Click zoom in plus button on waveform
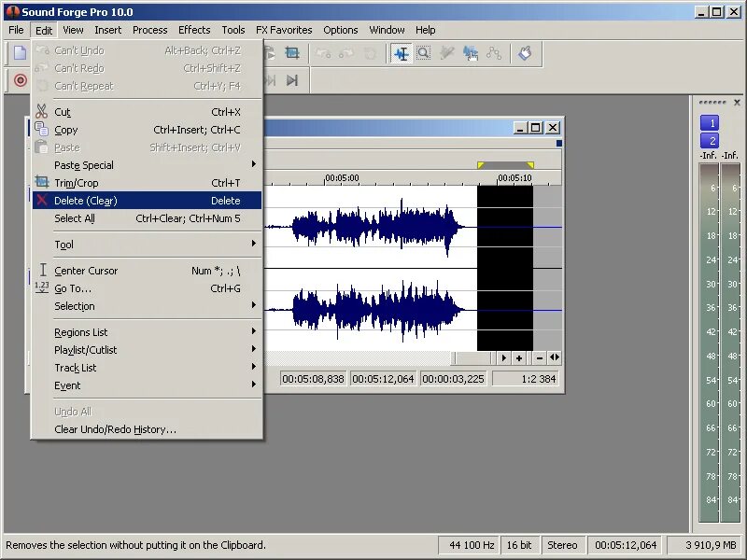This screenshot has height=560, width=747. click(519, 357)
